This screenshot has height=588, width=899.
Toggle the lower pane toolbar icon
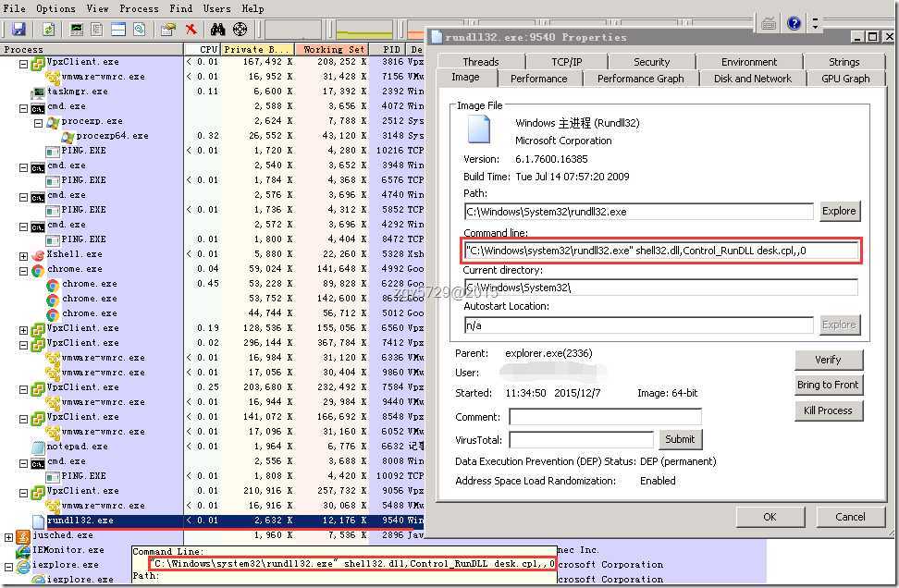coord(118,29)
